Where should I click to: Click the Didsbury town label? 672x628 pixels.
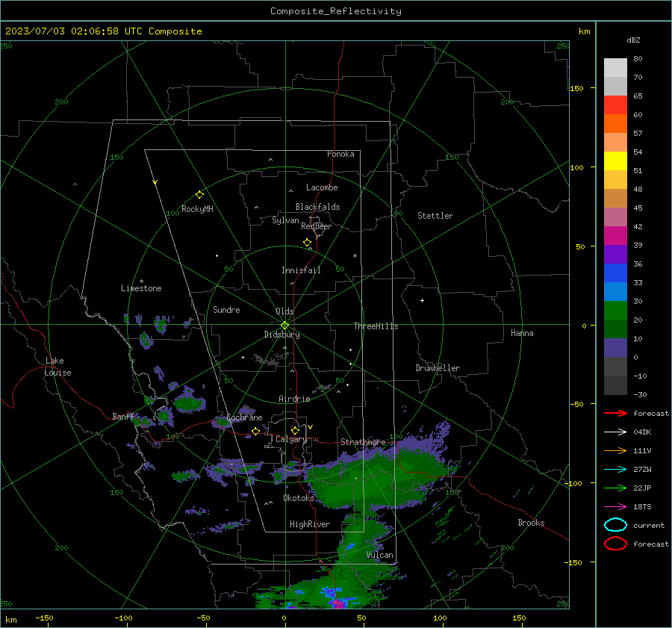[x=281, y=335]
